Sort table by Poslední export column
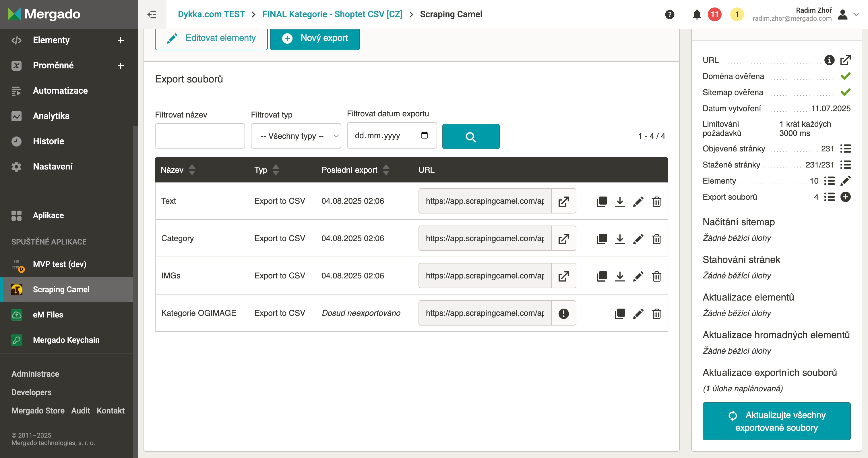This screenshot has width=868, height=458. 386,170
